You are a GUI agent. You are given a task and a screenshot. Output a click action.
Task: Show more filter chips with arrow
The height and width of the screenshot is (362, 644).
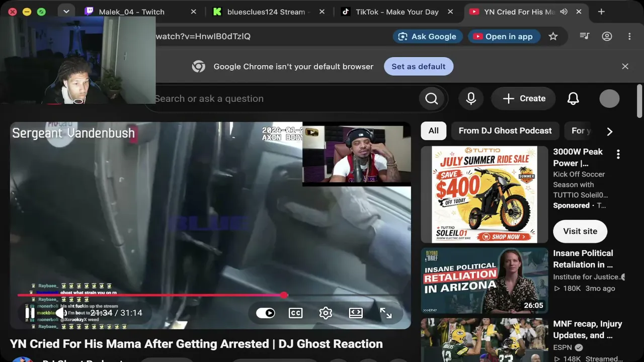[609, 131]
